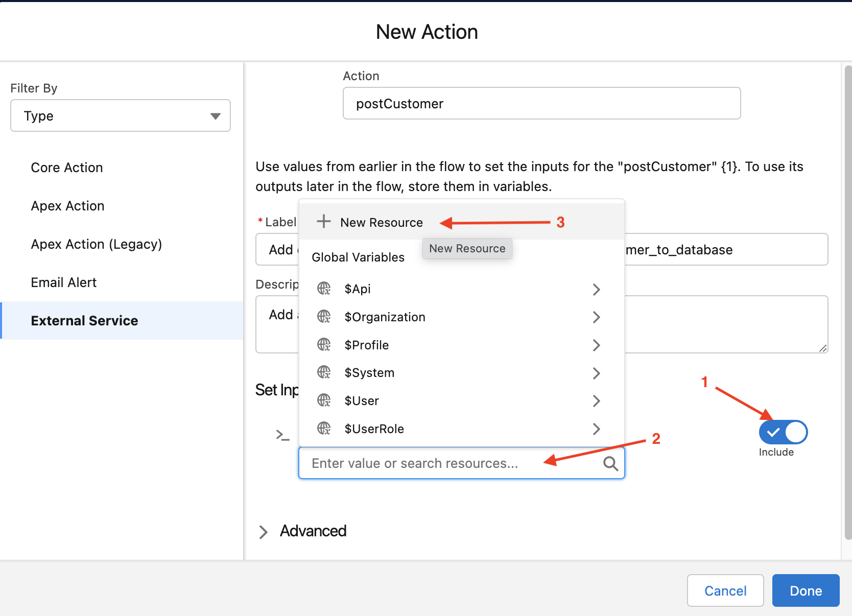Click the postCustomer Action field
Screen dimensions: 852x616
pyautogui.click(x=541, y=103)
